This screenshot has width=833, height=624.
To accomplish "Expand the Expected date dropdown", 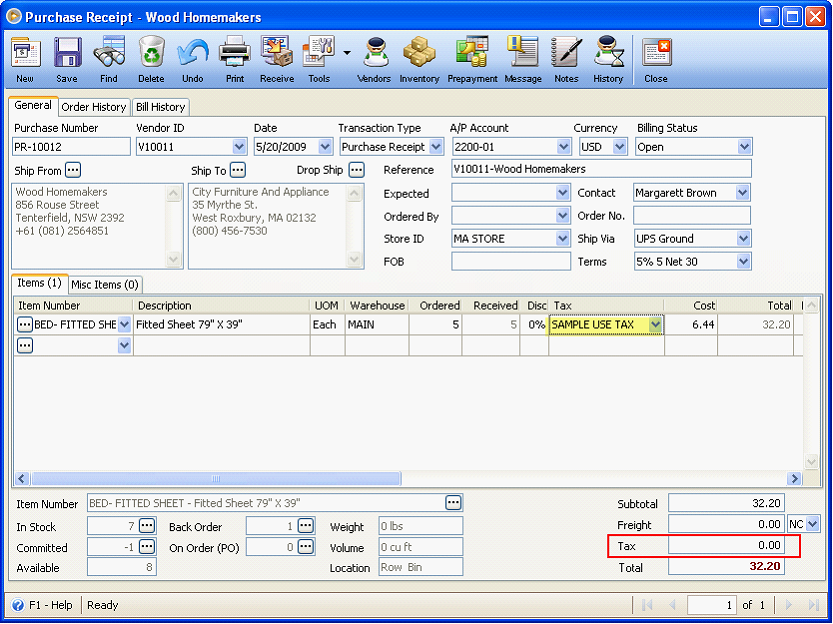I will click(563, 193).
